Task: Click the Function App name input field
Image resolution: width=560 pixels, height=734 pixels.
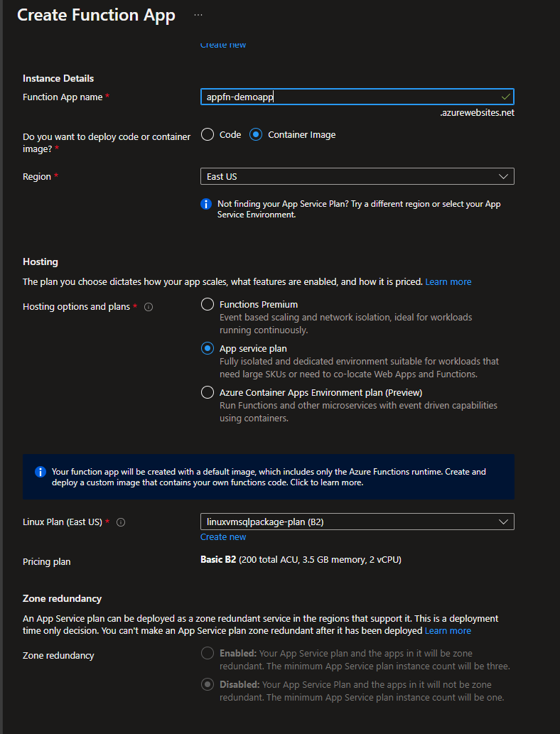Action: [357, 97]
